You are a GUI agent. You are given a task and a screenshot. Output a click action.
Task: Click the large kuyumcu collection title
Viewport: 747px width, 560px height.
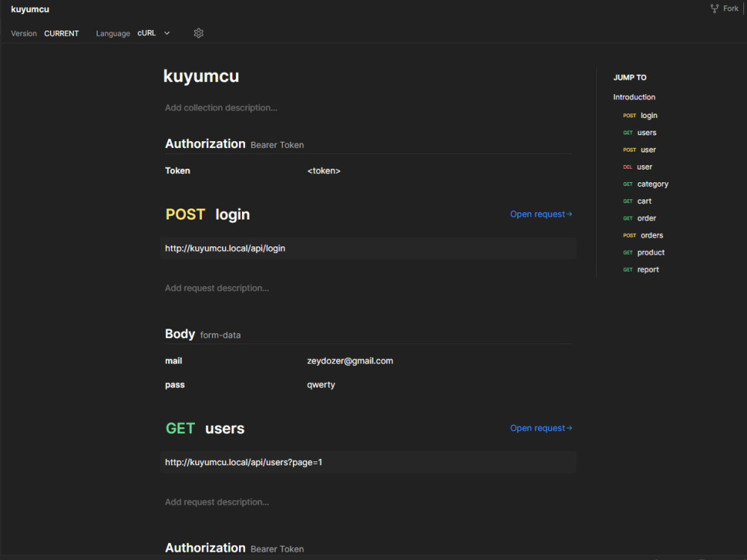[201, 77]
